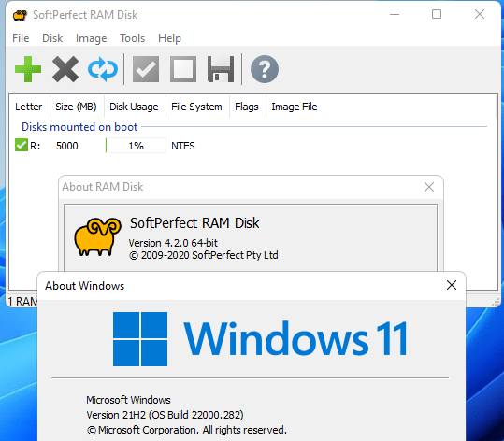Toggle the R: disk green checkbox
504x441 pixels.
(22, 145)
